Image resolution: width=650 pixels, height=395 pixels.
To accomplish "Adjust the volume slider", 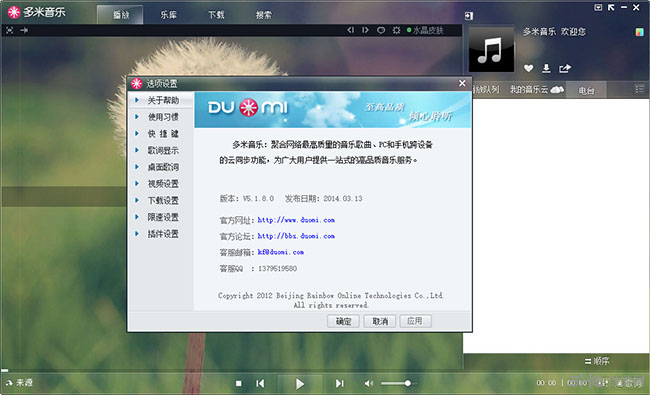I will tap(398, 383).
